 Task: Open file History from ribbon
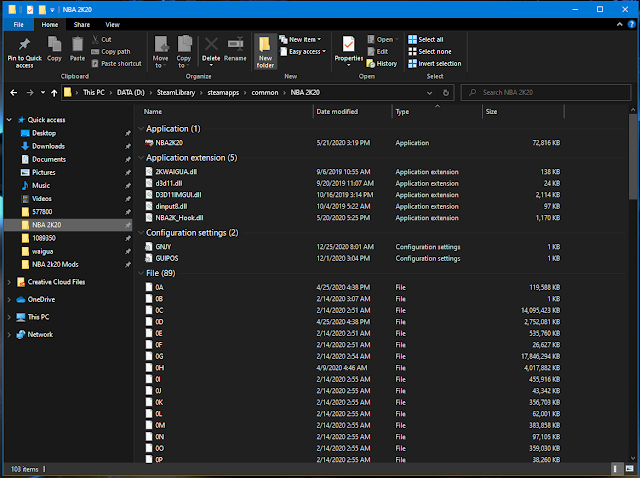click(382, 63)
